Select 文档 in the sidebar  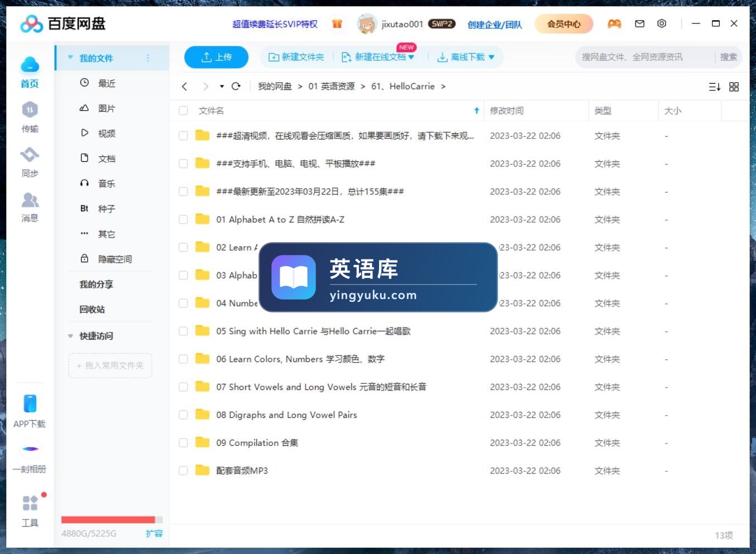(x=107, y=158)
